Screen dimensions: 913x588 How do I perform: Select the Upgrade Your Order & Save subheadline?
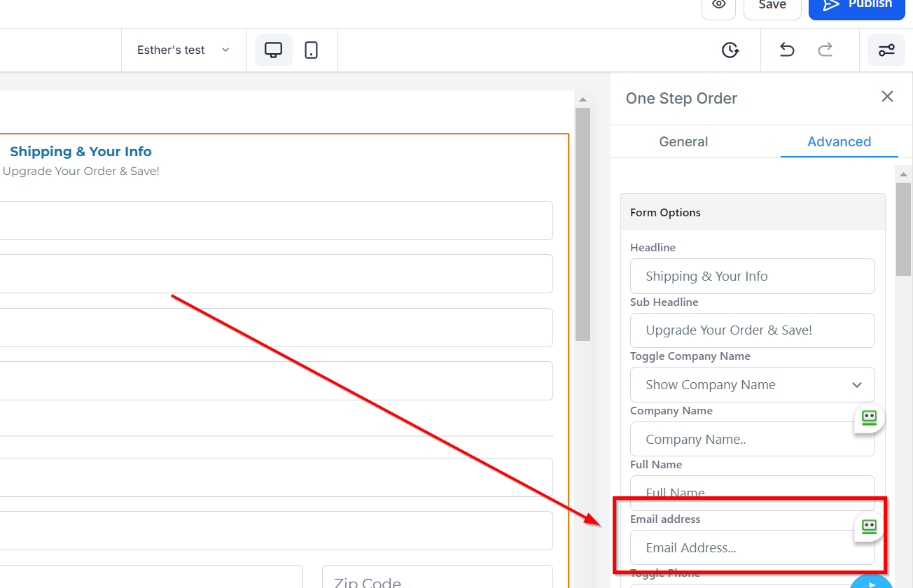(x=81, y=171)
